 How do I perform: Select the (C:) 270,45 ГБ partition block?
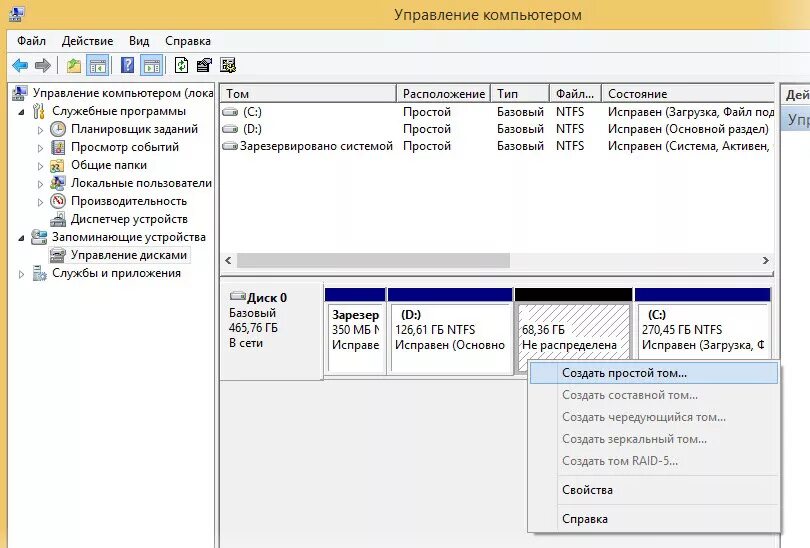tap(703, 324)
